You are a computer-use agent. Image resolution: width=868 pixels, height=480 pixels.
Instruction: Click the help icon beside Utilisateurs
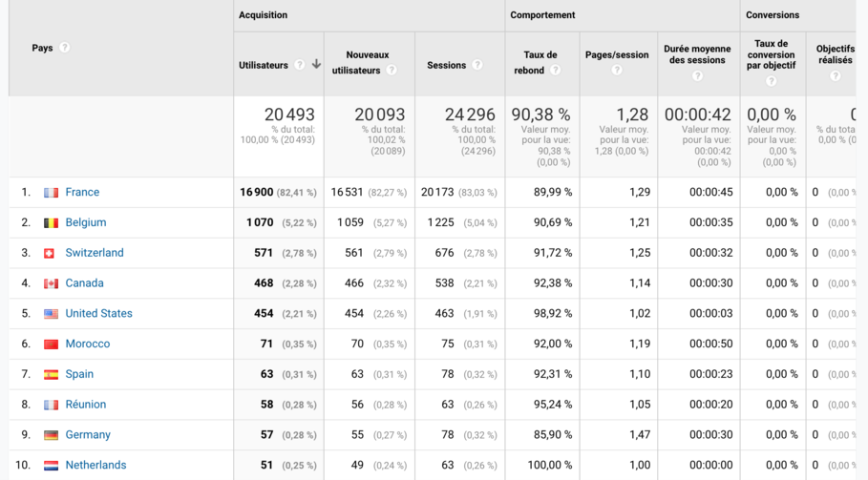[x=299, y=65]
